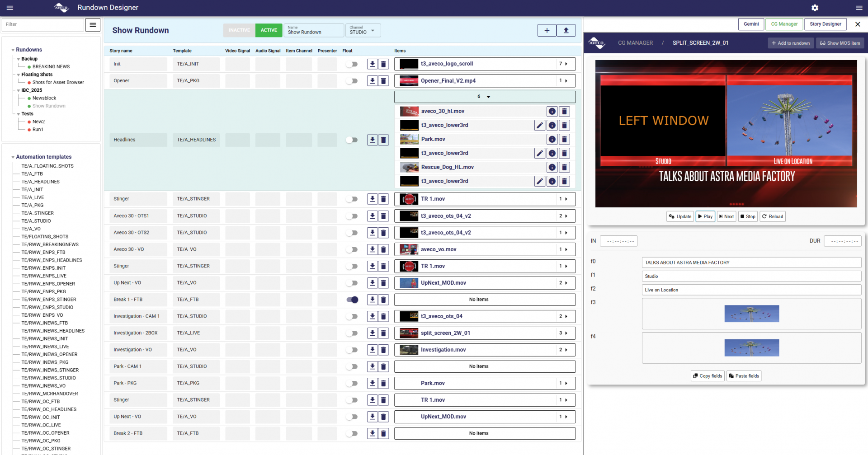Open the Gemini tab
868x455 pixels.
pos(751,24)
